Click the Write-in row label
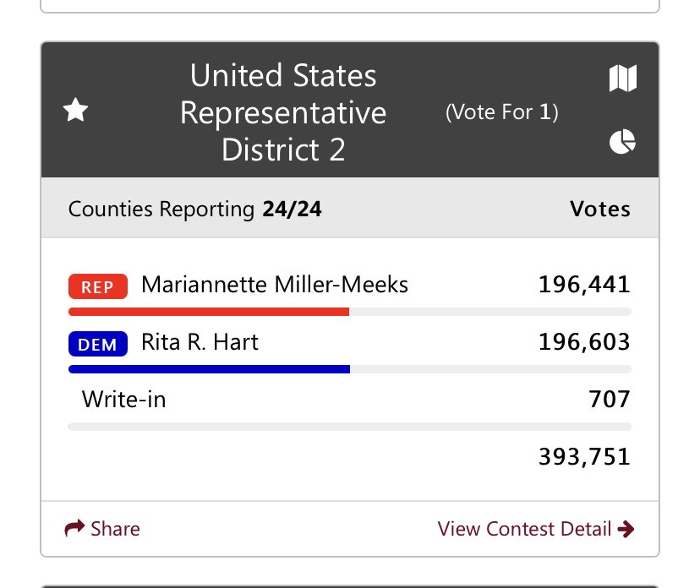 pyautogui.click(x=123, y=399)
